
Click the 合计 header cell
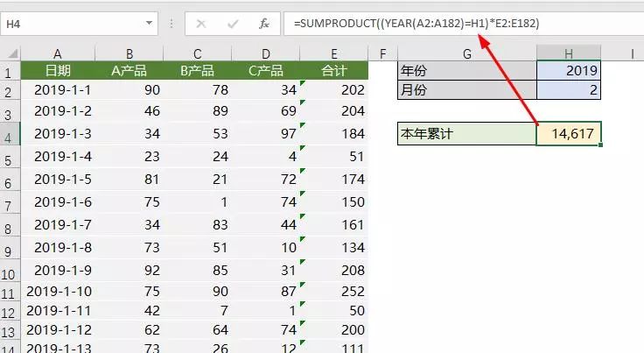click(334, 70)
